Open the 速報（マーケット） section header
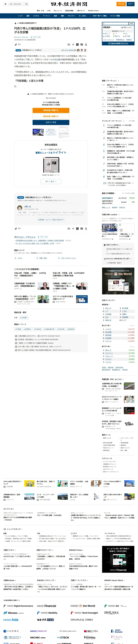Viewport: 138px width, 644px height. (x=110, y=81)
